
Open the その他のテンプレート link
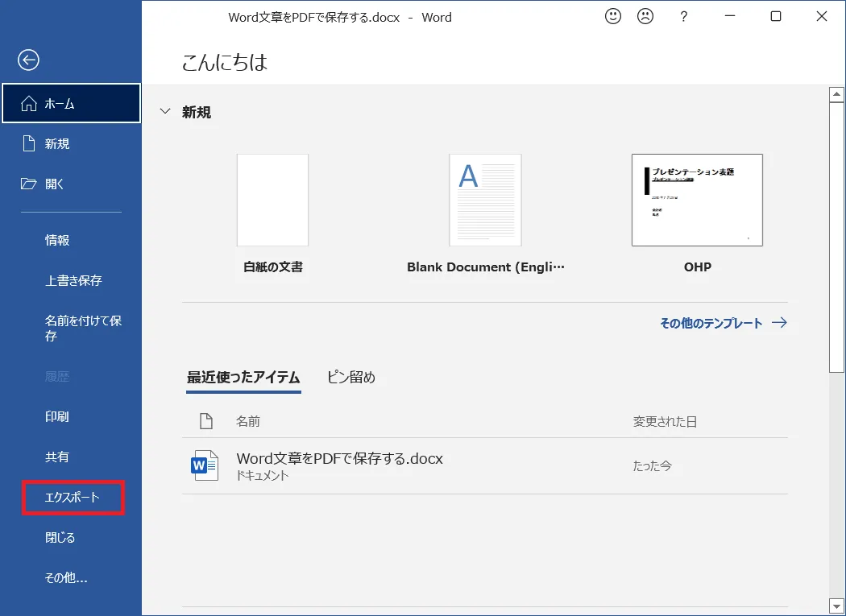click(x=724, y=323)
